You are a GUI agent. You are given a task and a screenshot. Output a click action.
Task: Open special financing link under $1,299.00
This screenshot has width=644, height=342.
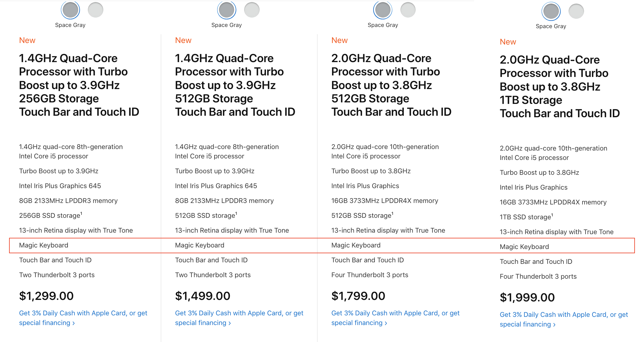coord(83,318)
